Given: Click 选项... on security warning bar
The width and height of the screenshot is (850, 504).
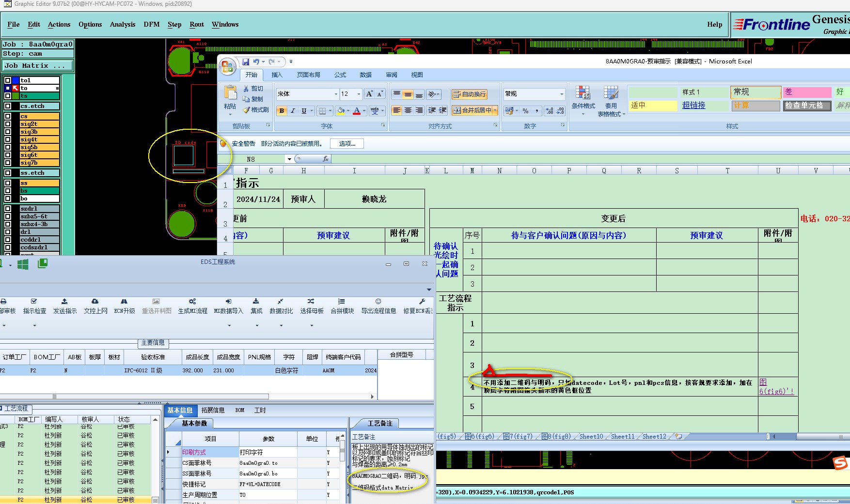Looking at the screenshot, I should point(347,144).
